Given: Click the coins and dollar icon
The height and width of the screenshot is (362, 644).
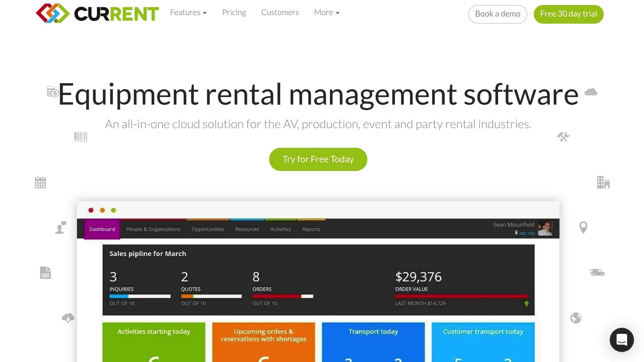Looking at the screenshot, I should pos(53,92).
